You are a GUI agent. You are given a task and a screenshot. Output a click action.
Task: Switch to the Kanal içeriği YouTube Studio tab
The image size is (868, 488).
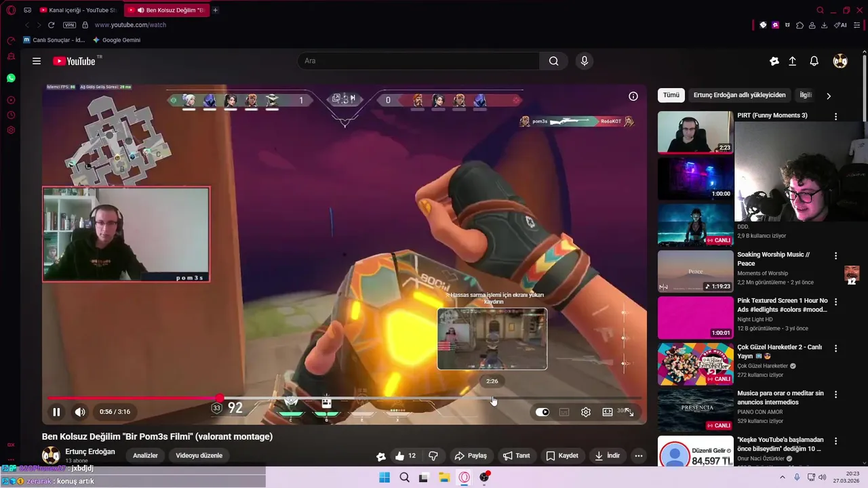(x=79, y=10)
